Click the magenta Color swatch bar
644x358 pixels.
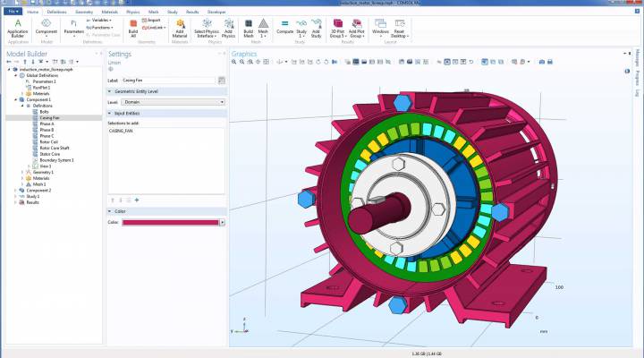tap(168, 222)
